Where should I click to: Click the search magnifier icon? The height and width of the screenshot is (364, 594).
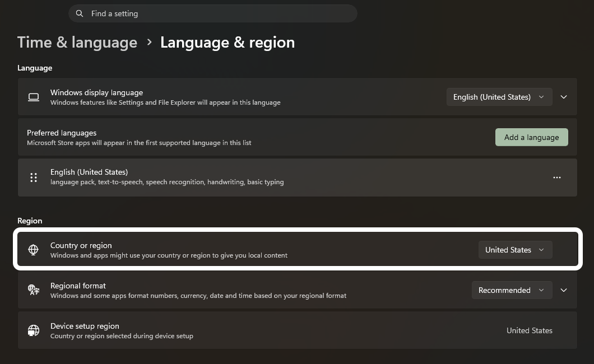[80, 13]
